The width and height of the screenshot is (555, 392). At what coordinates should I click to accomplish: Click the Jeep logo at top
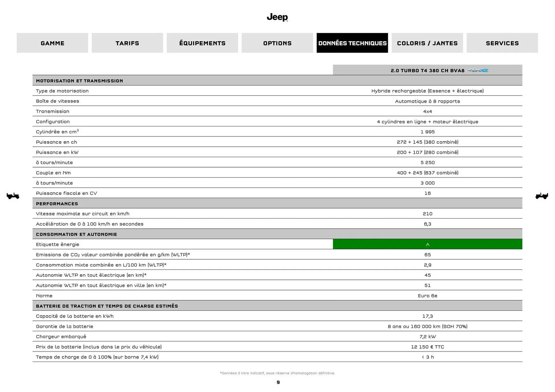[x=277, y=17]
